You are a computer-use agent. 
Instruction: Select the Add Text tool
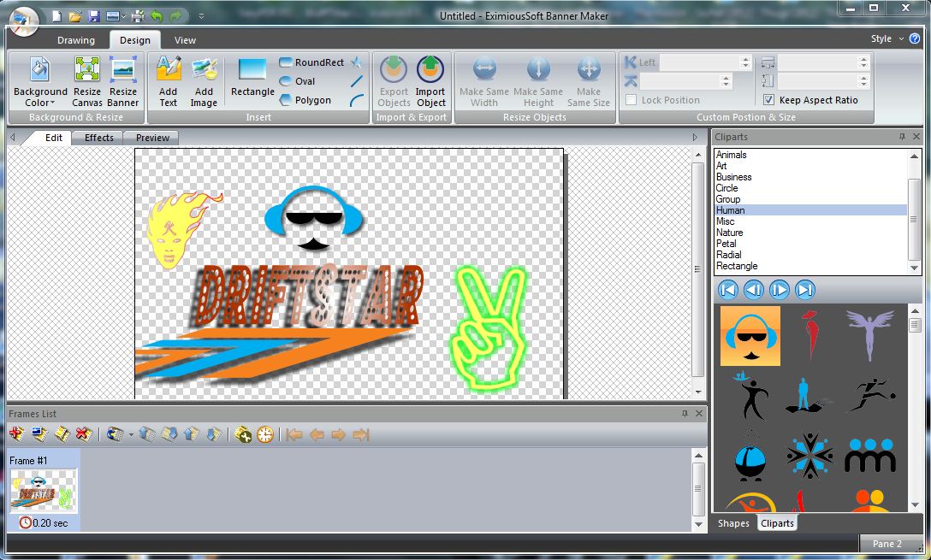tap(168, 81)
